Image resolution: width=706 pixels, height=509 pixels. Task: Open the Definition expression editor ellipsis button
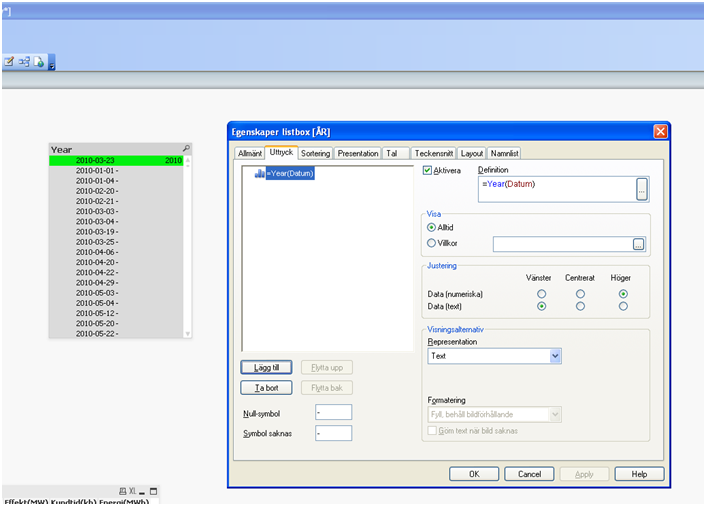coord(641,189)
